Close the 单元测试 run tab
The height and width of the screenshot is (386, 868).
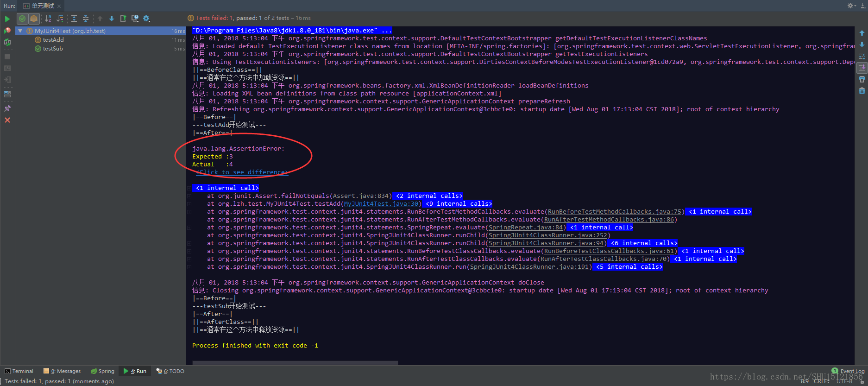tap(59, 6)
